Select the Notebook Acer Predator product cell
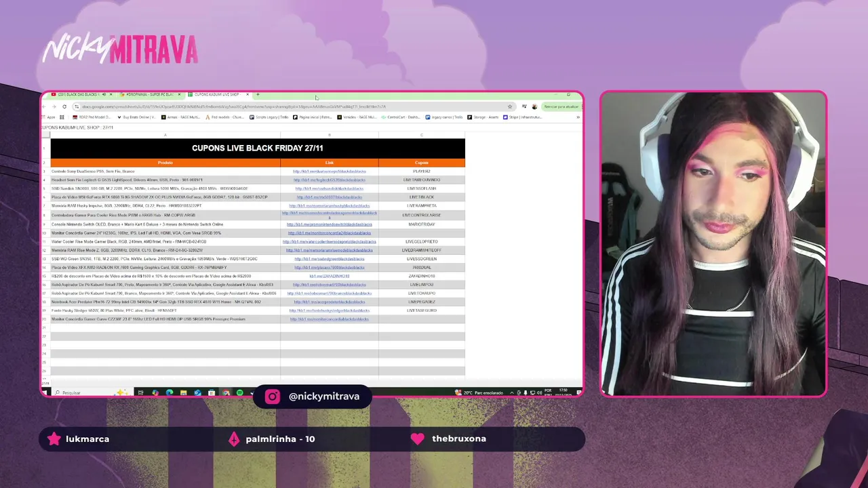The width and height of the screenshot is (868, 488). point(165,302)
